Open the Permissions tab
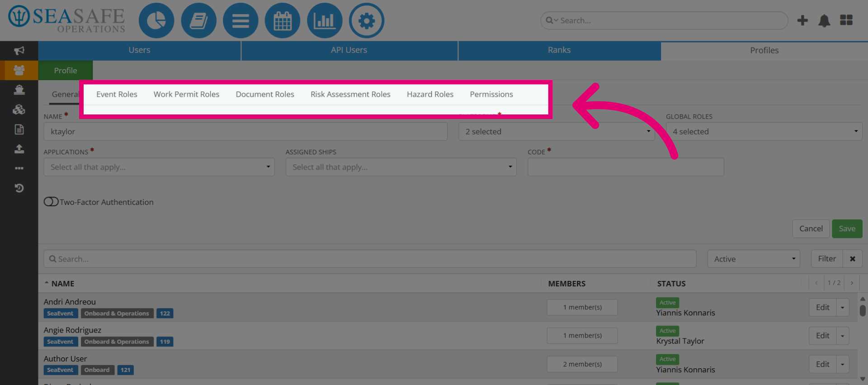Viewport: 868px width, 385px height. pos(491,94)
